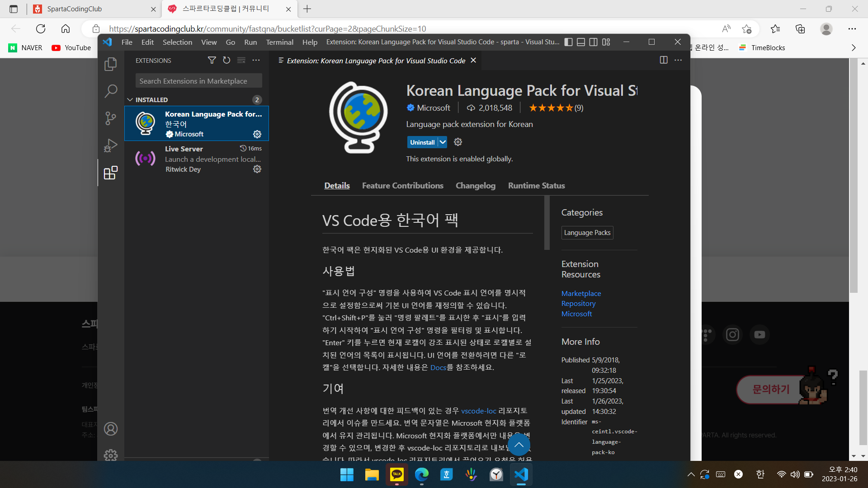Customize layout icon in title bar

click(x=606, y=42)
